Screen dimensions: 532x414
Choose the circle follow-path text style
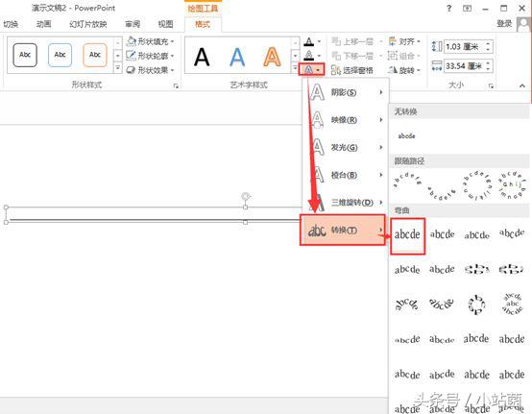477,185
